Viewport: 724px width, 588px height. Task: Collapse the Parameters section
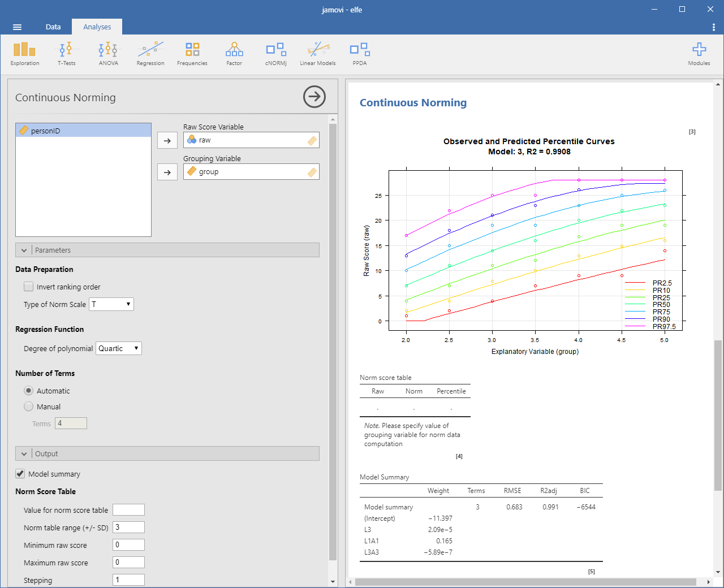pos(24,250)
